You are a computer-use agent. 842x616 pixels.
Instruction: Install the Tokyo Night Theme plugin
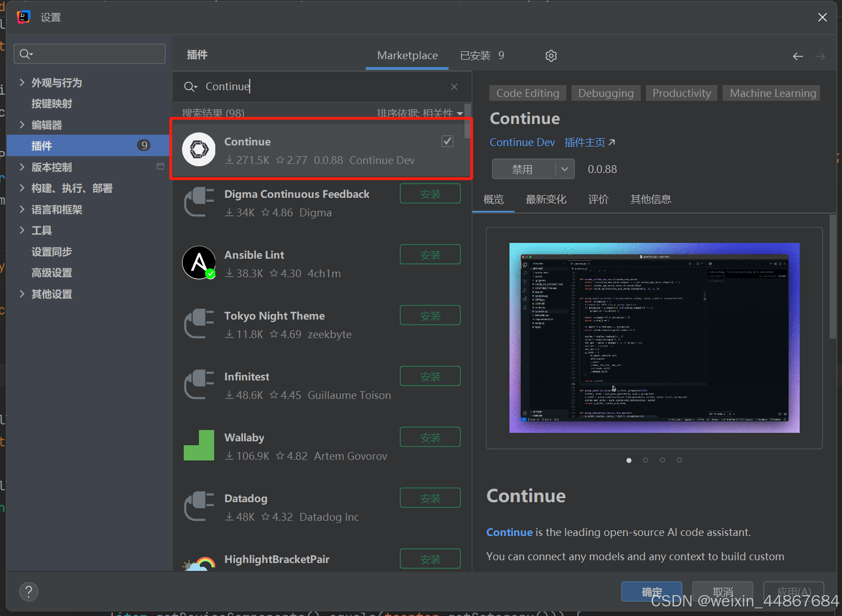pos(431,316)
